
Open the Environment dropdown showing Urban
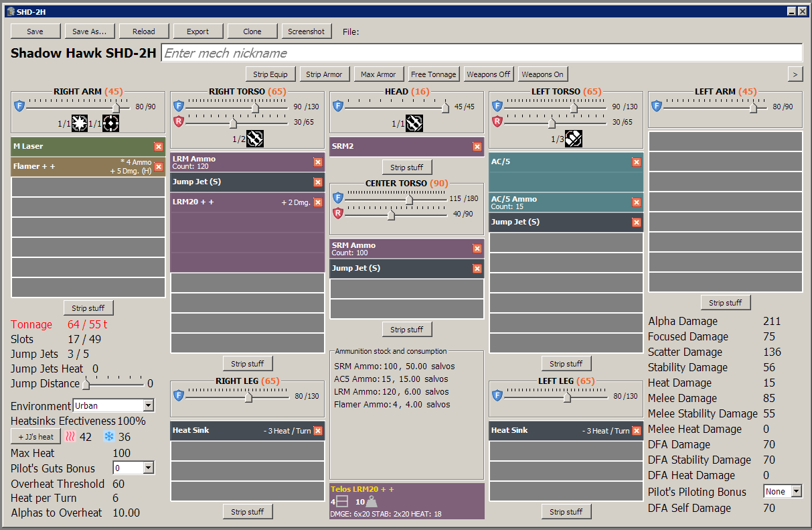112,405
